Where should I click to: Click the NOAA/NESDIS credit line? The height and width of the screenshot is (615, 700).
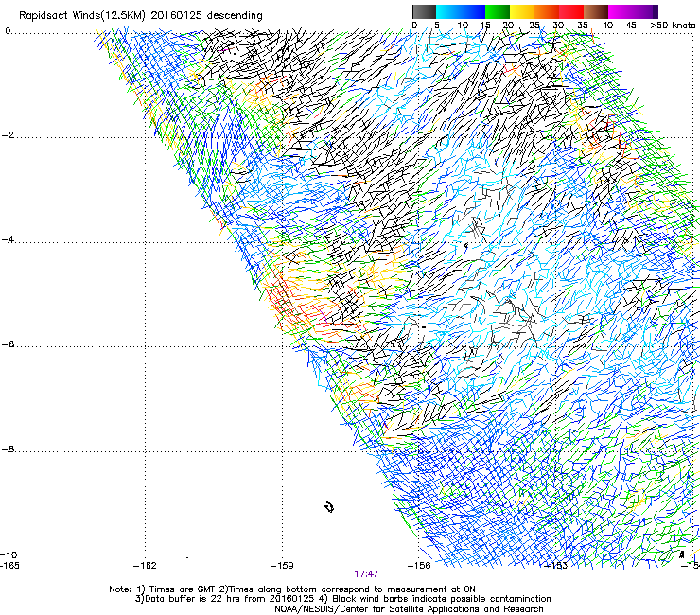(x=409, y=609)
